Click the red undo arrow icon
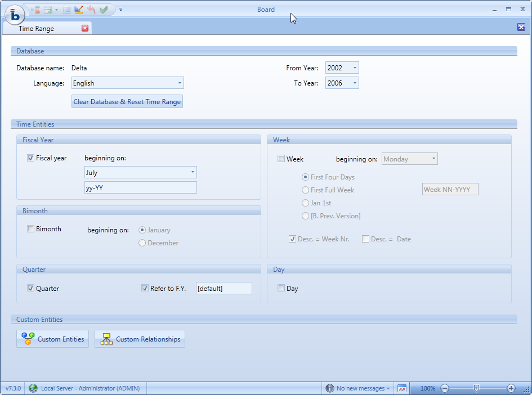532x395 pixels. coord(91,10)
